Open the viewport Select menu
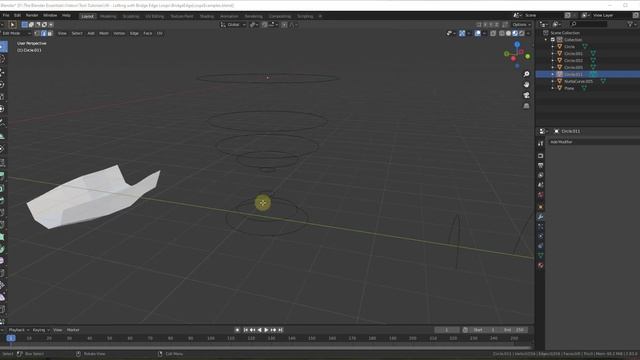 77,33
